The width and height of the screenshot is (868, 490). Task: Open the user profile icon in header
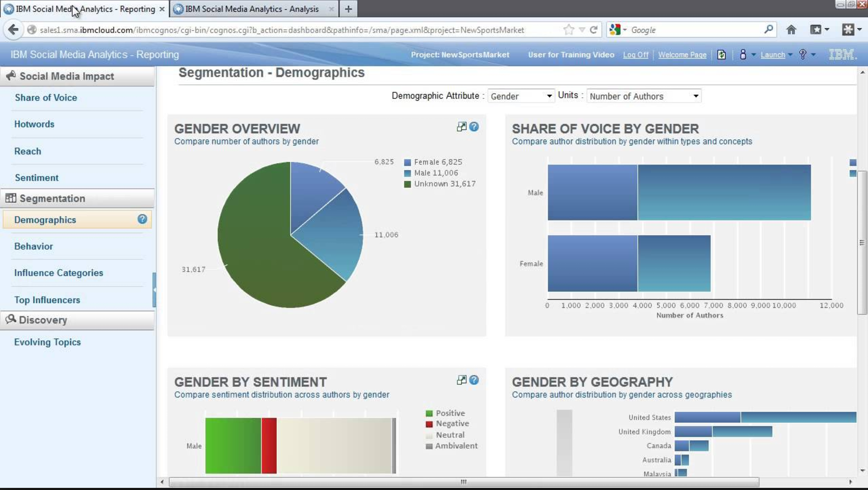point(743,55)
